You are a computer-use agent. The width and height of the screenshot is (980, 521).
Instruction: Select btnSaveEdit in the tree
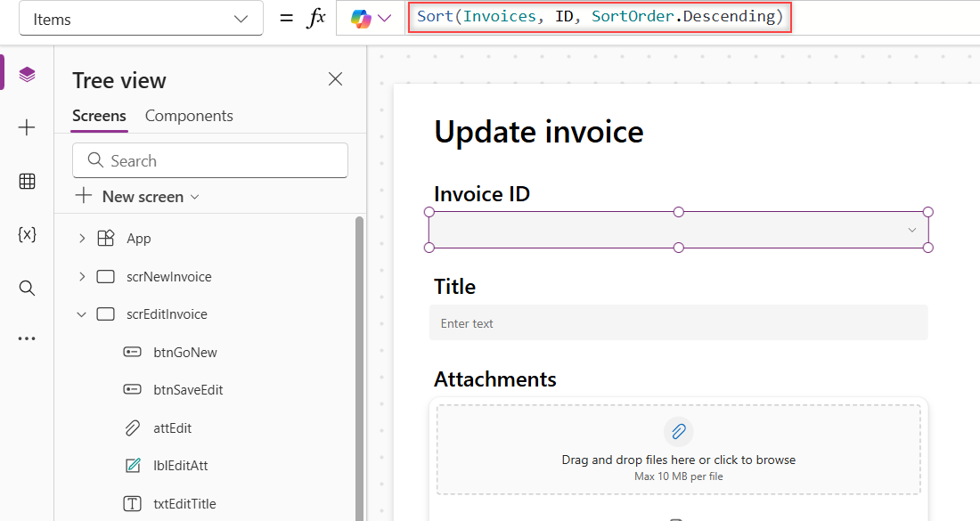pos(188,390)
